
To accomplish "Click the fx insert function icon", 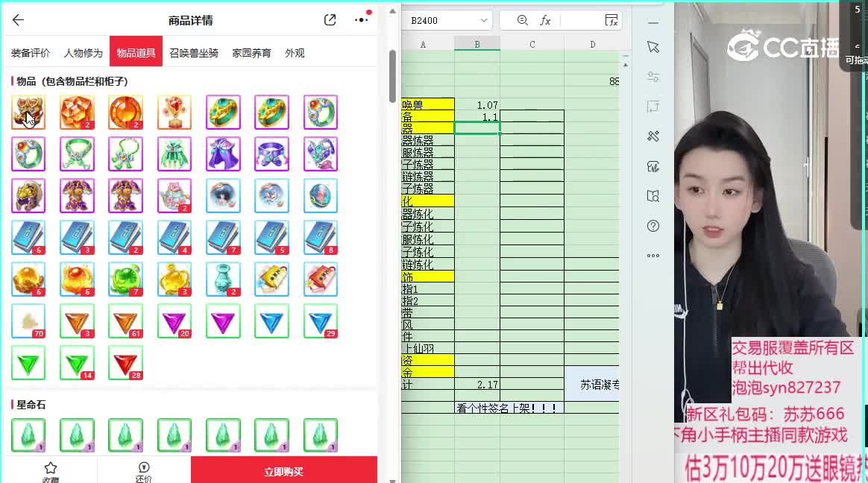I will (545, 20).
